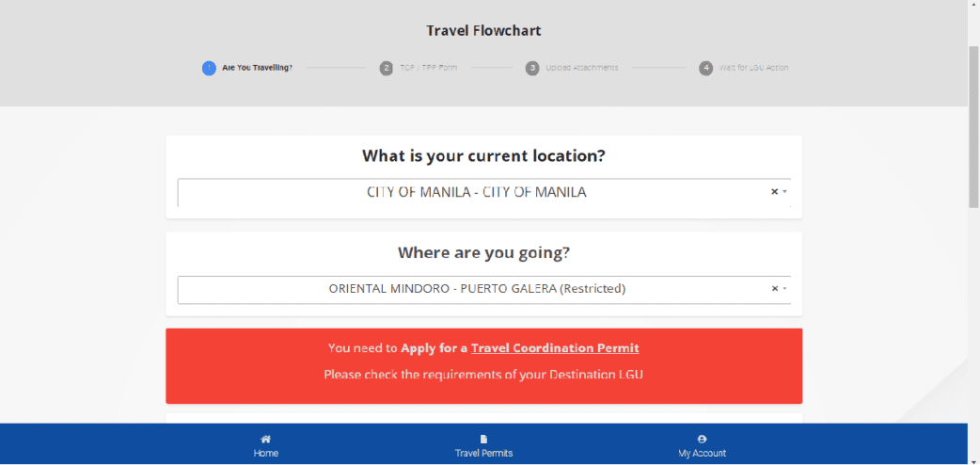
Task: Open the City of Manila location combo box
Action: tap(476, 192)
